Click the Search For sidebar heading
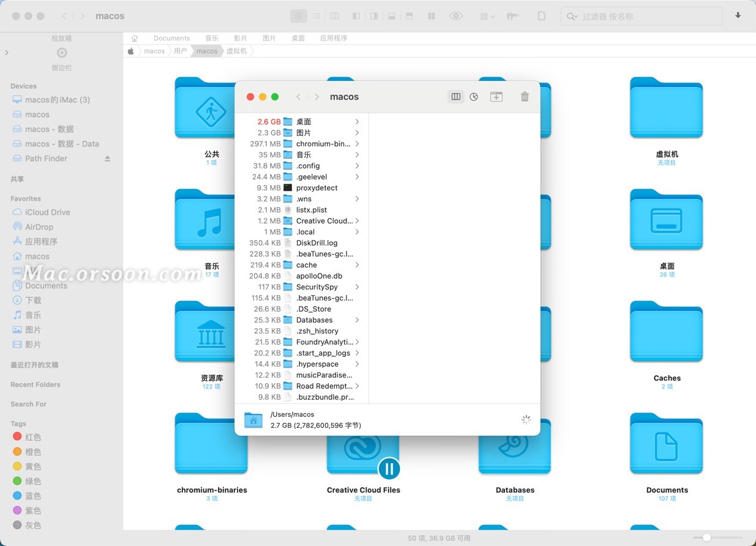 coord(28,404)
